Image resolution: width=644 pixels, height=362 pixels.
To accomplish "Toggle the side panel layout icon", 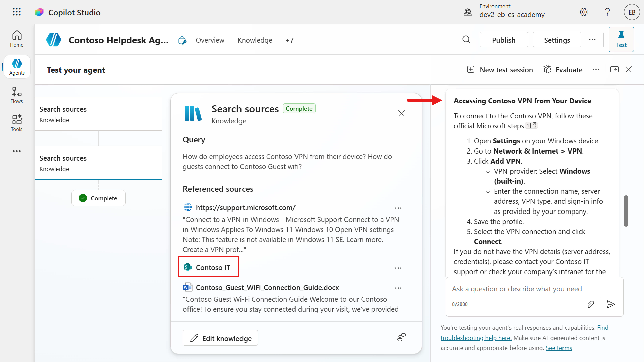I will (614, 70).
